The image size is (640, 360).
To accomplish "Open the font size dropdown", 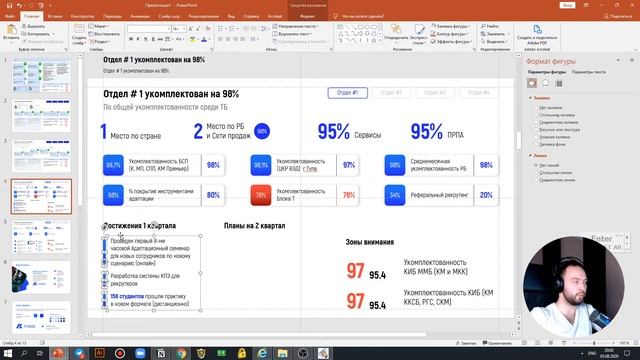I will tap(184, 29).
